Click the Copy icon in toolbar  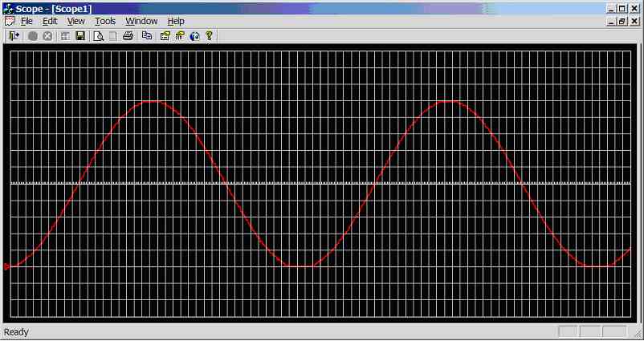coord(146,36)
